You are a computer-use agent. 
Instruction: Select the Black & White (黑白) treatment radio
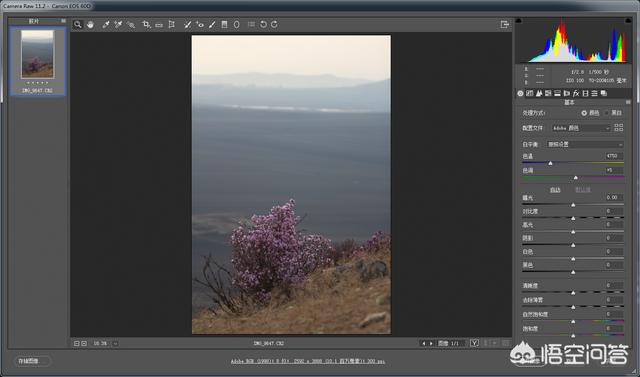pos(606,113)
